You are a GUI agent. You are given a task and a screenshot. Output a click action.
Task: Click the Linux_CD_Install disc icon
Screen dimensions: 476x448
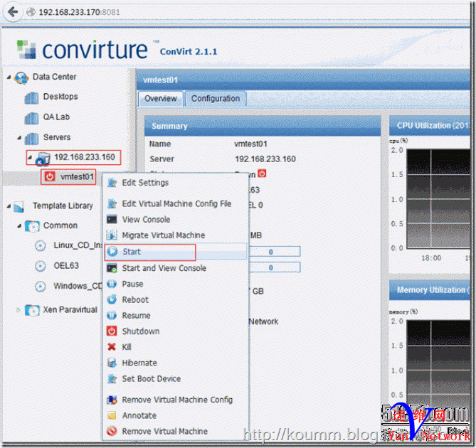click(x=41, y=245)
